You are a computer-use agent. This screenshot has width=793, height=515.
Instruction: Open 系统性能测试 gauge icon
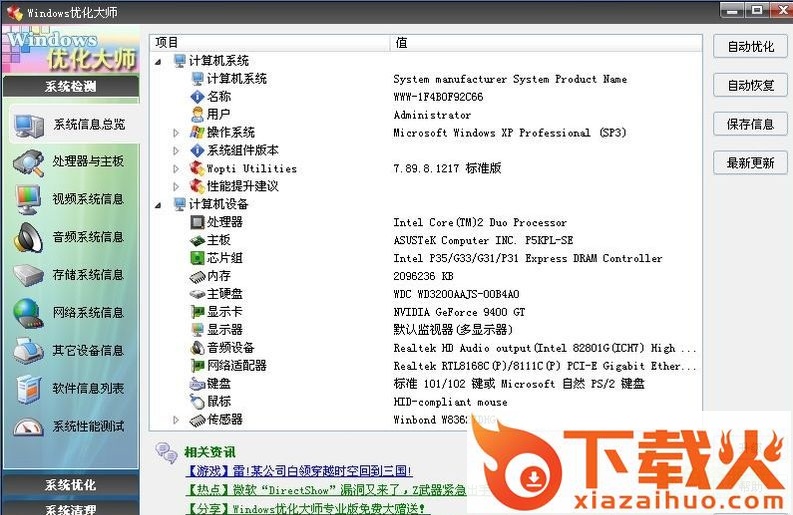point(28,426)
